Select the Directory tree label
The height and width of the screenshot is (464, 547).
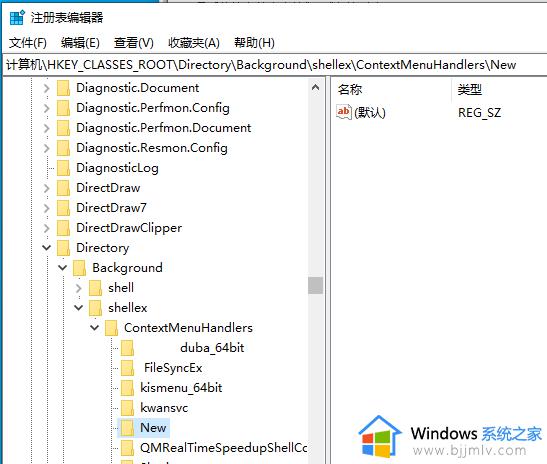(x=103, y=248)
